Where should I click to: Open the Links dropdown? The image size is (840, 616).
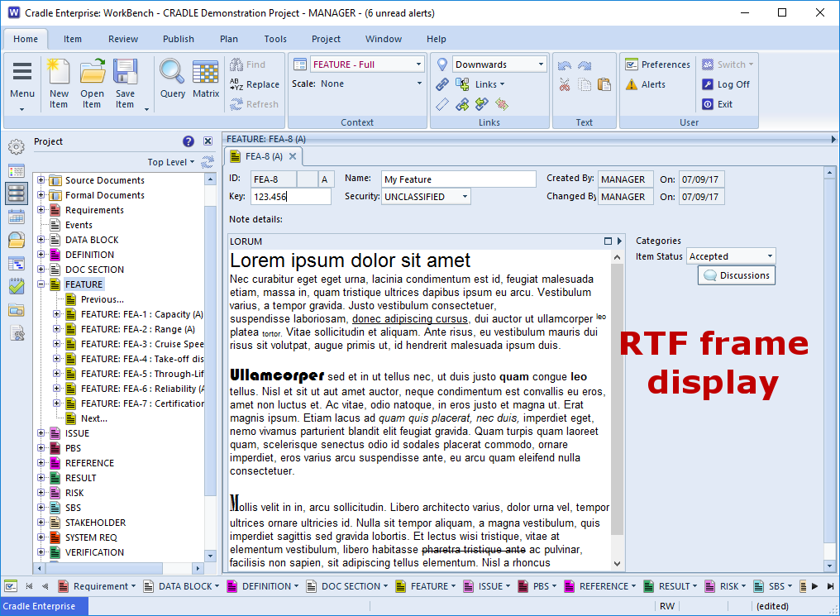pyautogui.click(x=489, y=84)
